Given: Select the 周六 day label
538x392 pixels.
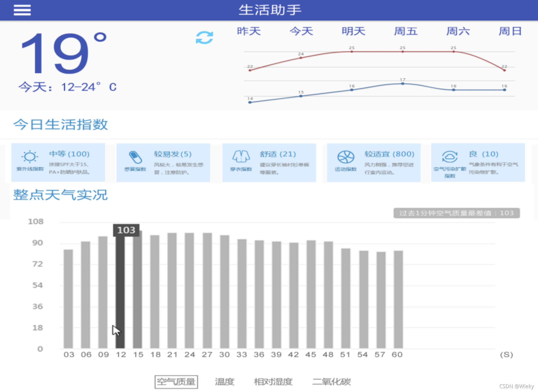Looking at the screenshot, I should tap(458, 31).
